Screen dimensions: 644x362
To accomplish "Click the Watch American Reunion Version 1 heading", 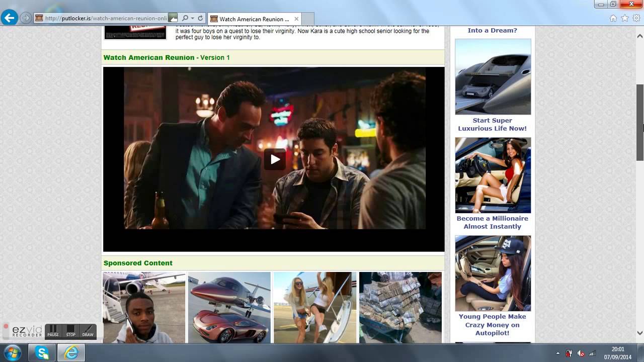I will point(167,57).
